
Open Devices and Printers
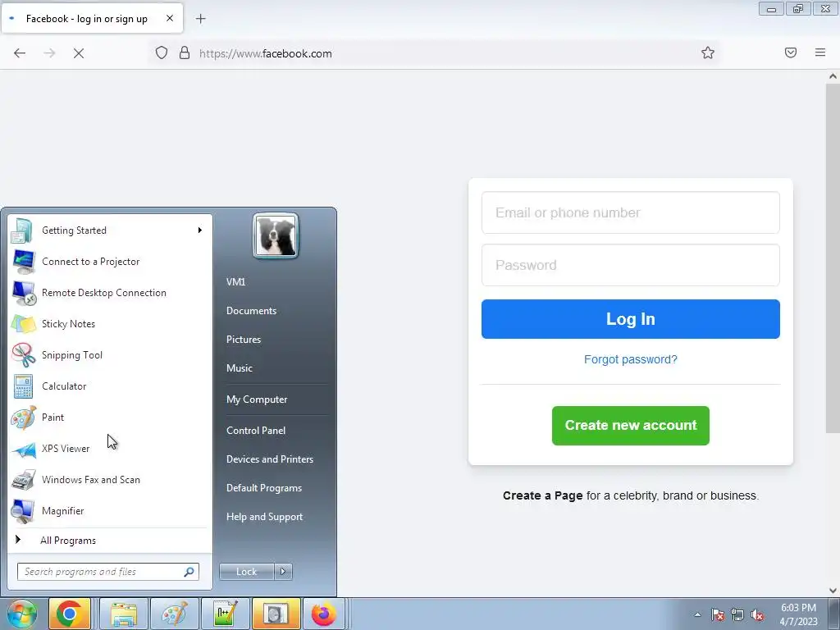[x=269, y=459]
